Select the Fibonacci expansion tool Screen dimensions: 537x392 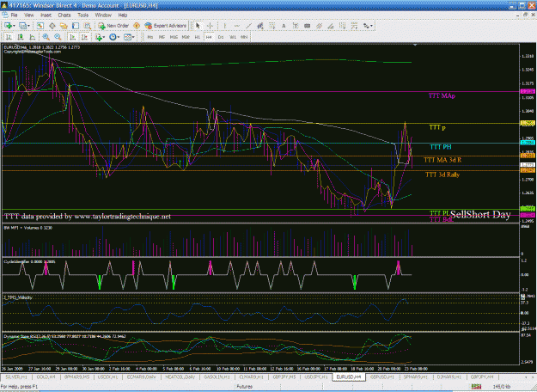click(x=354, y=26)
